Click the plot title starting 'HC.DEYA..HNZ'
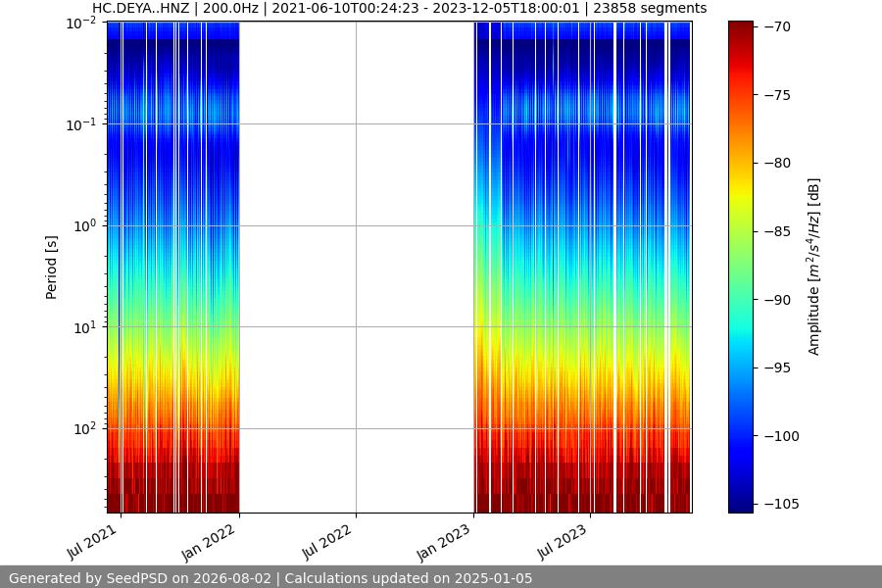 pos(400,9)
